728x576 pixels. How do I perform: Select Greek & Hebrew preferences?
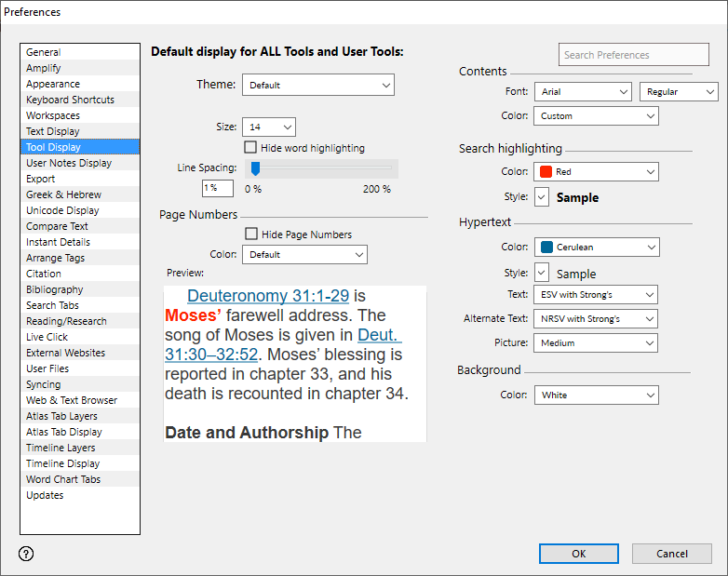coord(63,194)
